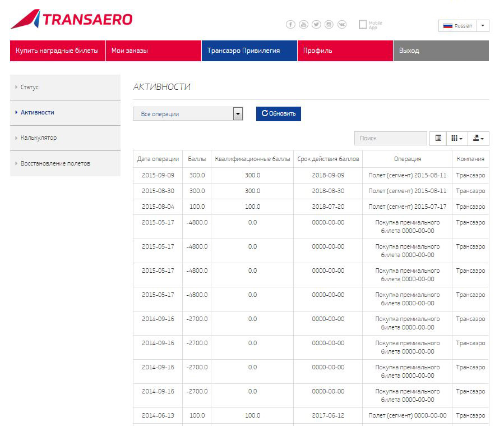This screenshot has height=426, width=504.
Task: Click date cell 2015-09-09
Action: pos(158,175)
